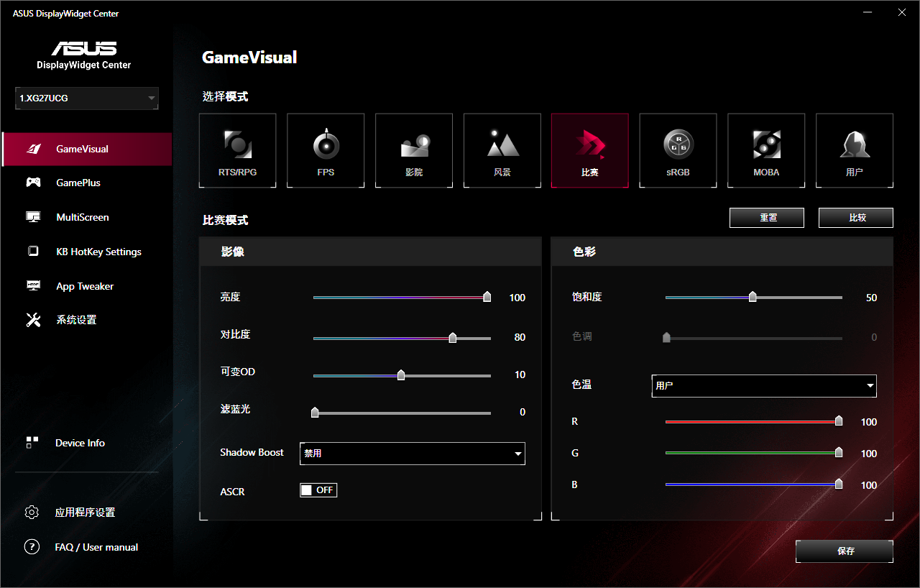Open Device Info
This screenshot has height=588, width=920.
(80, 443)
